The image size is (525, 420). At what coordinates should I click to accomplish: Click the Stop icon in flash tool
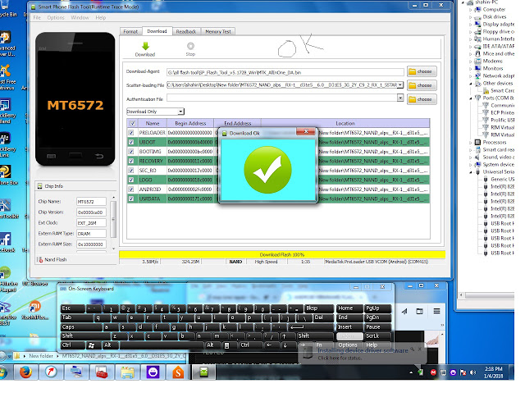coord(190,46)
